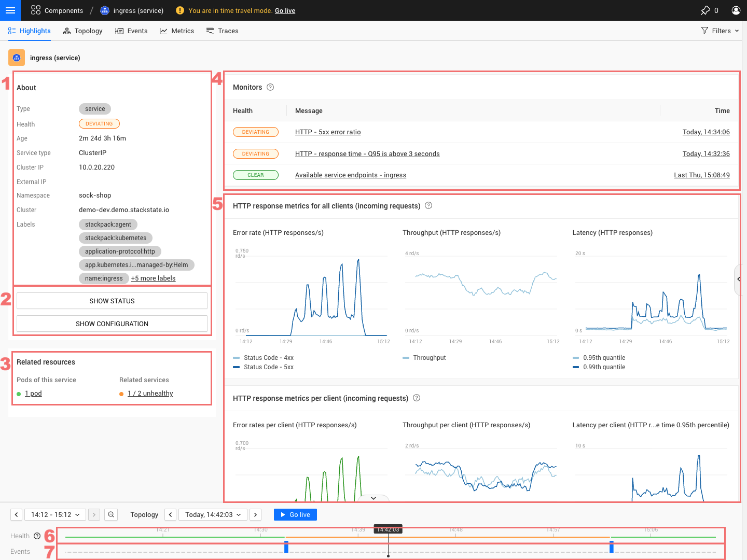Open help for HTTP response metrics panel
The image size is (747, 560).
coord(428,205)
